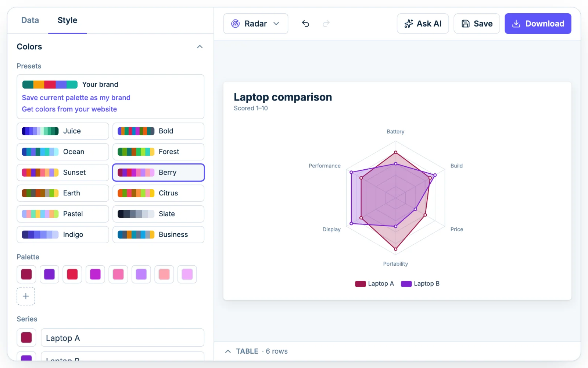Click the Download button
This screenshot has width=588, height=368.
pyautogui.click(x=538, y=24)
